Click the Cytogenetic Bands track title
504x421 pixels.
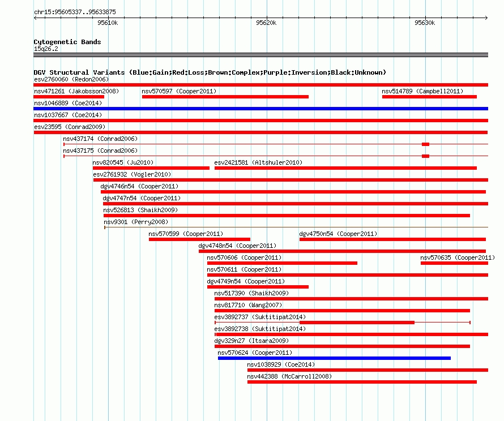[67, 42]
